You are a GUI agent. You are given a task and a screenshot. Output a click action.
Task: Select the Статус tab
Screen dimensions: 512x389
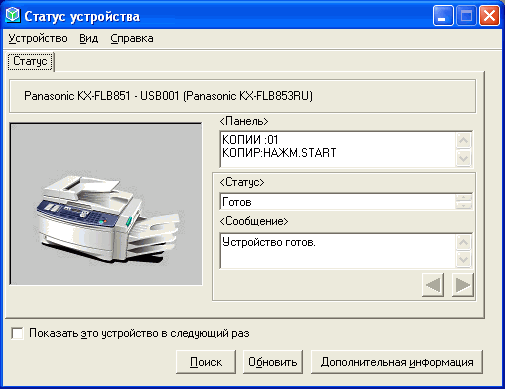coord(30,61)
